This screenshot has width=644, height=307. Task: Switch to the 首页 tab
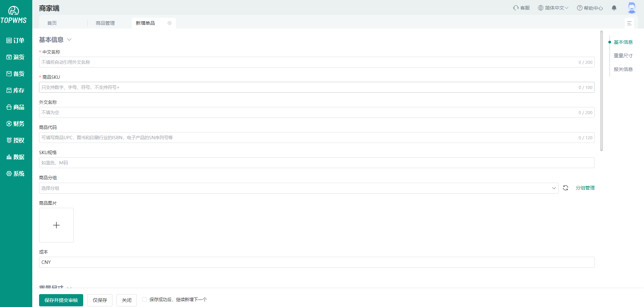point(52,23)
